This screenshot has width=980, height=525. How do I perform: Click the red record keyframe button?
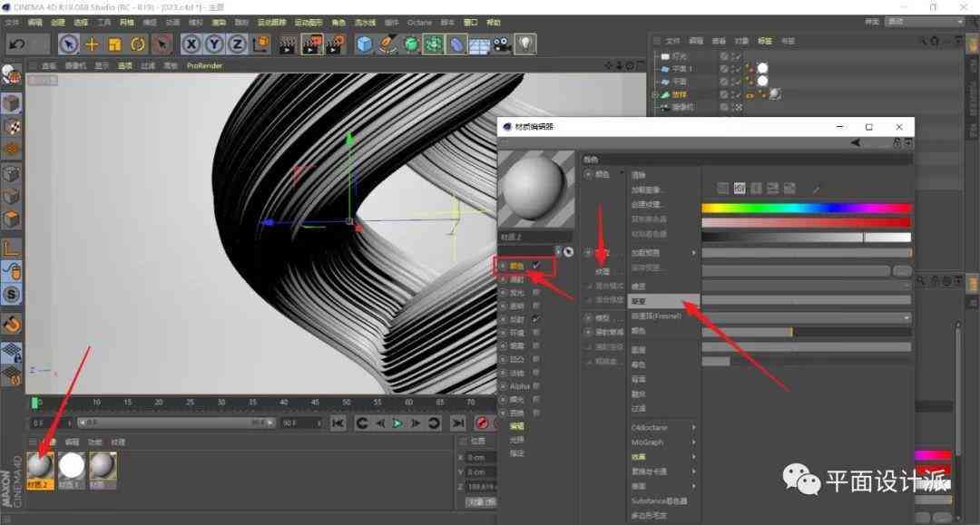click(x=482, y=423)
